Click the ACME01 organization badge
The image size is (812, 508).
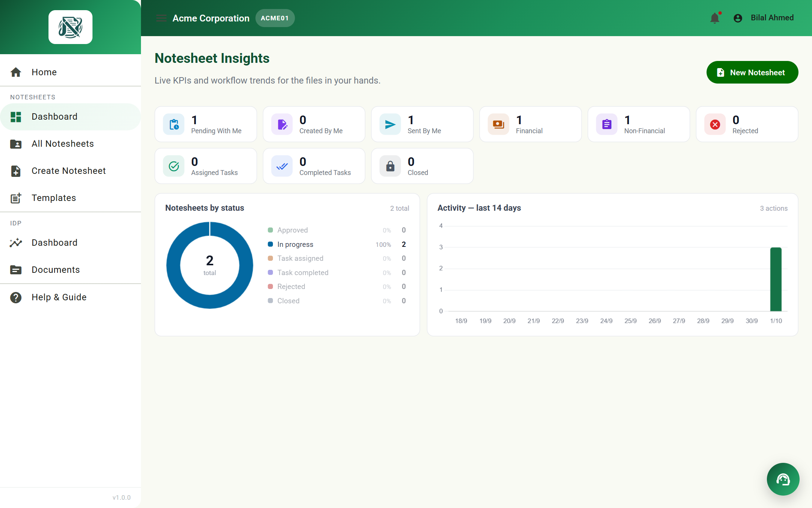click(x=275, y=18)
